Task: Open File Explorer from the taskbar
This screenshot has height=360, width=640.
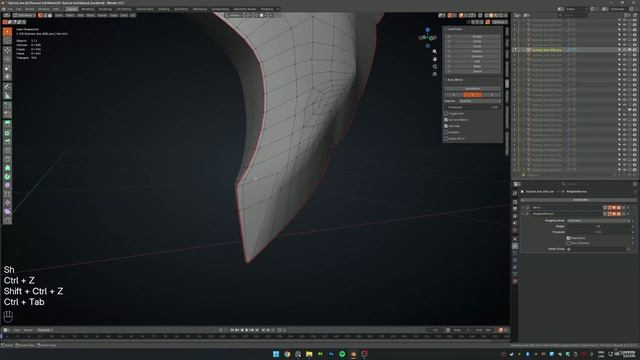Action: pos(309,354)
